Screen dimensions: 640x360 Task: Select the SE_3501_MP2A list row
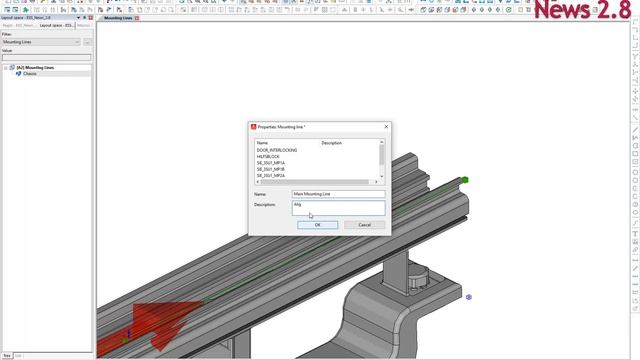(x=271, y=176)
